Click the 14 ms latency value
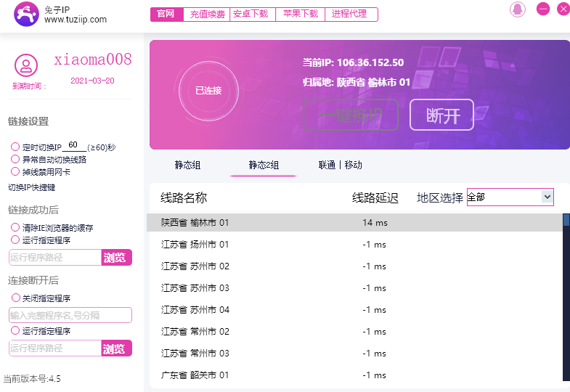Viewport: 570px width, 392px height. point(375,222)
